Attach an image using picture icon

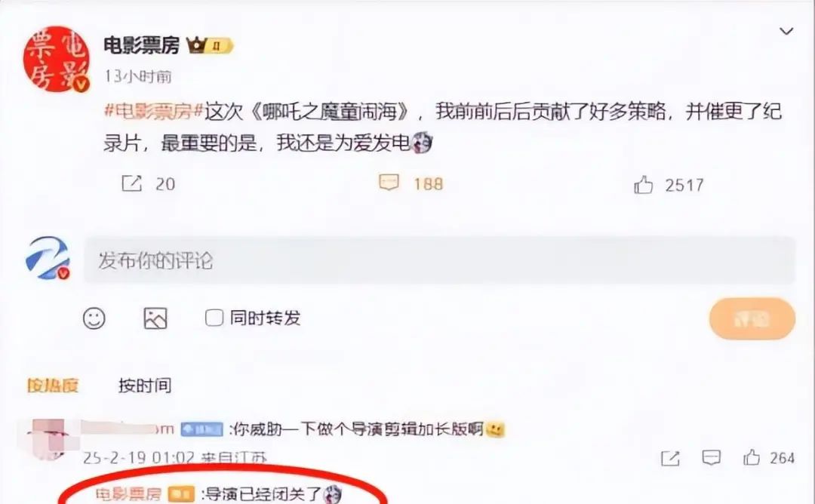(155, 318)
